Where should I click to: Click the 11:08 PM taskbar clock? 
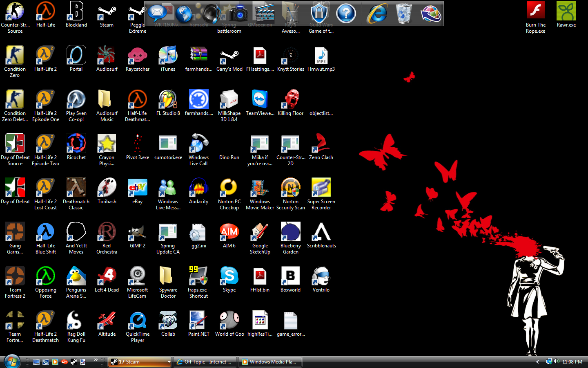pyautogui.click(x=572, y=362)
